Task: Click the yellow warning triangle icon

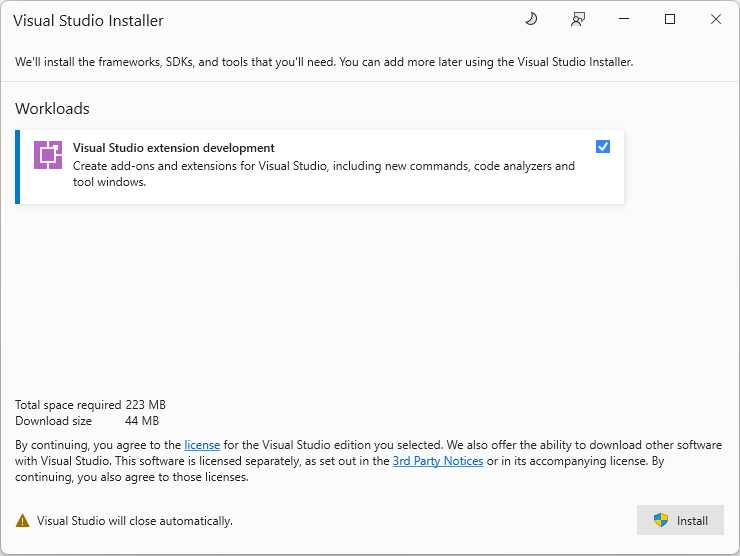Action: (x=22, y=521)
